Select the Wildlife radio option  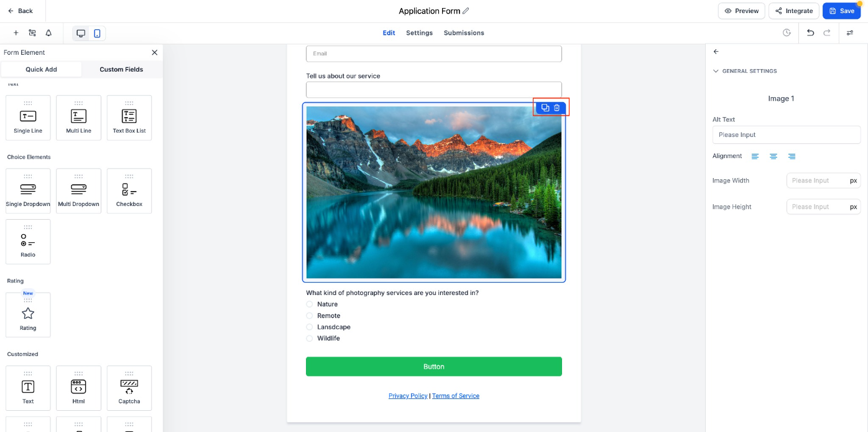(310, 339)
